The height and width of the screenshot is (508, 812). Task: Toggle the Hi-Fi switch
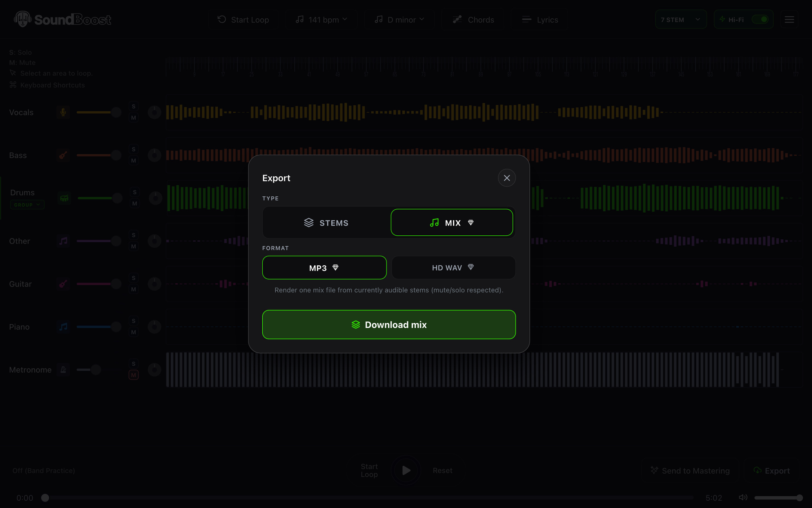pyautogui.click(x=760, y=20)
